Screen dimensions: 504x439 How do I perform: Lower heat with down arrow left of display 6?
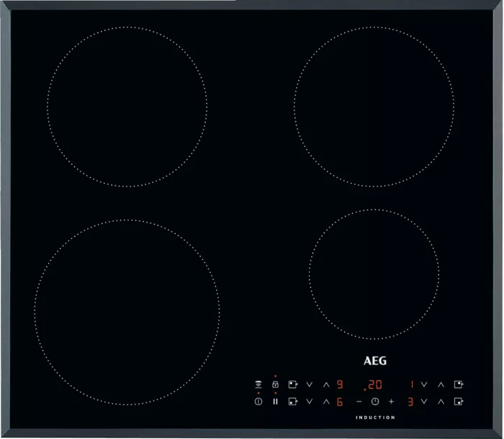(309, 402)
